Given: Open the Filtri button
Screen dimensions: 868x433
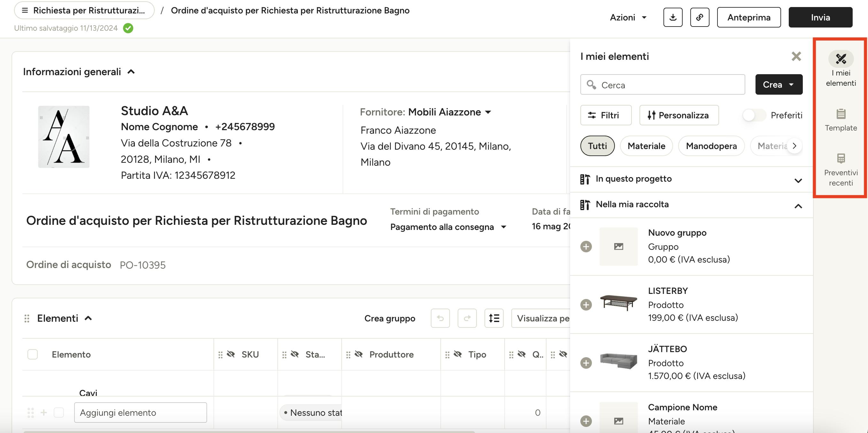Looking at the screenshot, I should tap(606, 115).
